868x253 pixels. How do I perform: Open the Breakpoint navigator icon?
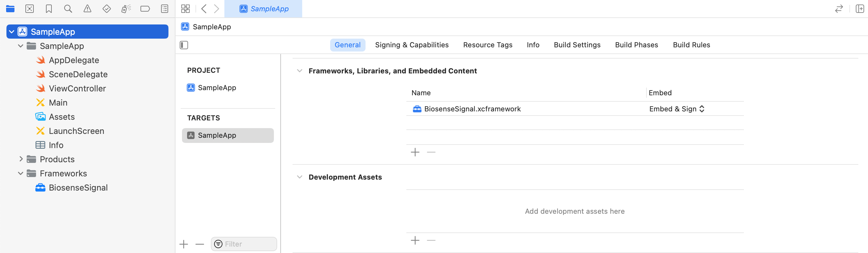point(145,9)
